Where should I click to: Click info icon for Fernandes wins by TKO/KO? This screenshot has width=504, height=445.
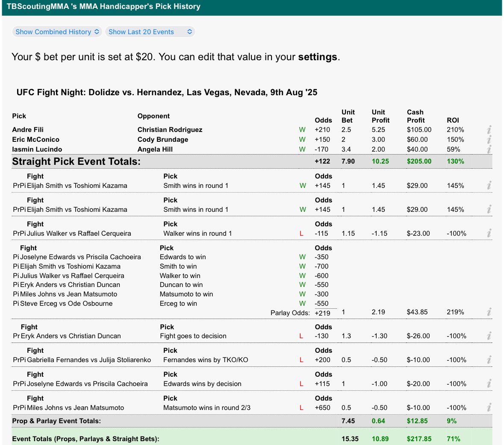pos(489,360)
